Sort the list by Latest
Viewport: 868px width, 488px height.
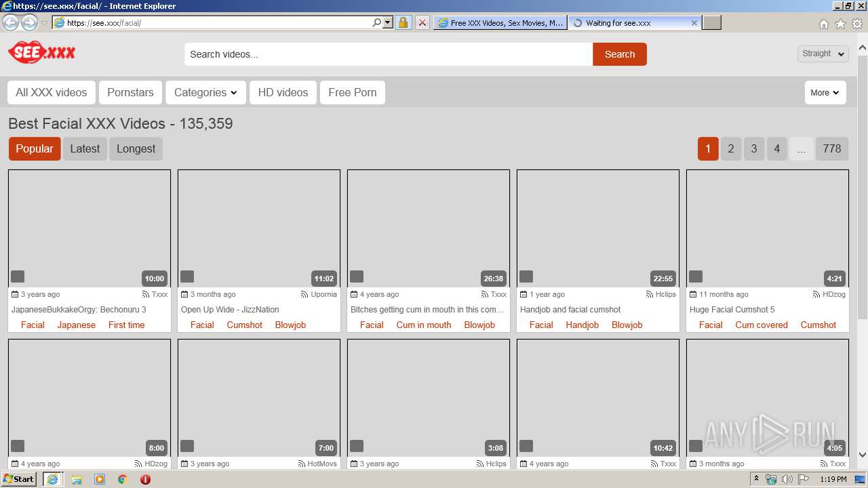click(x=85, y=148)
